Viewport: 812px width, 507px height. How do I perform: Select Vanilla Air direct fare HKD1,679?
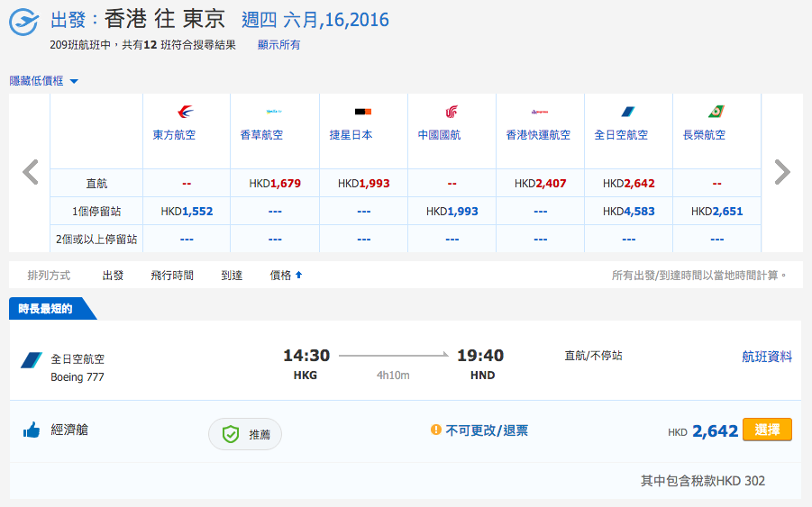click(275, 183)
